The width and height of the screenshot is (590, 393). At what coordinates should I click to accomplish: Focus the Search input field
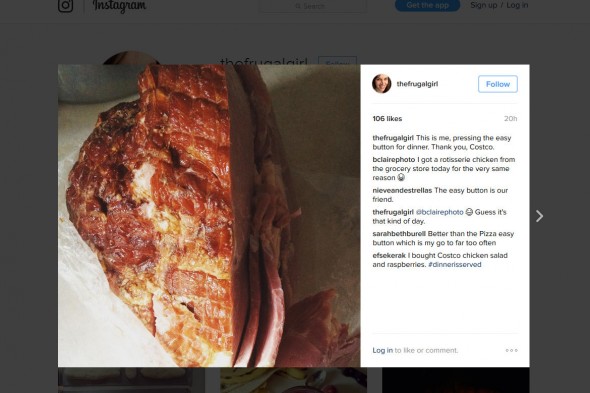312,6
